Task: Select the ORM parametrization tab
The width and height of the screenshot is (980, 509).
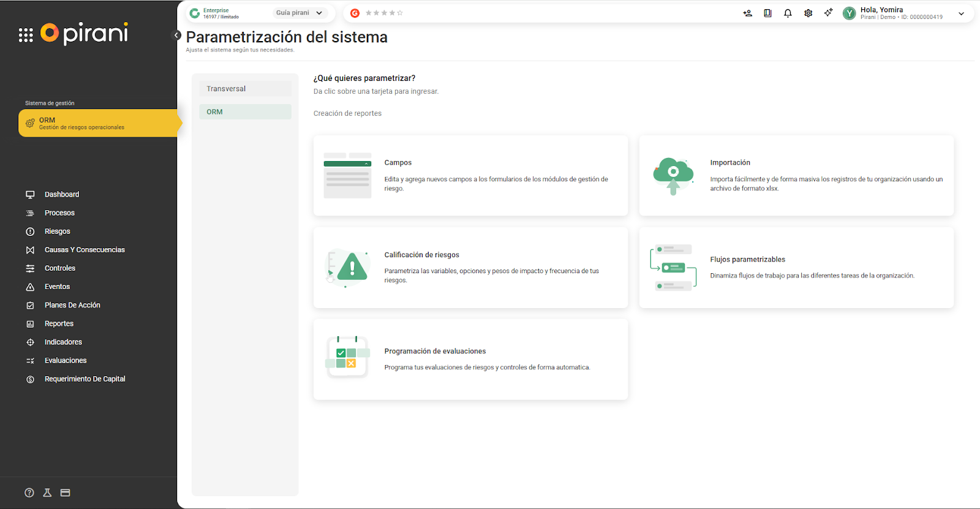Action: (245, 112)
